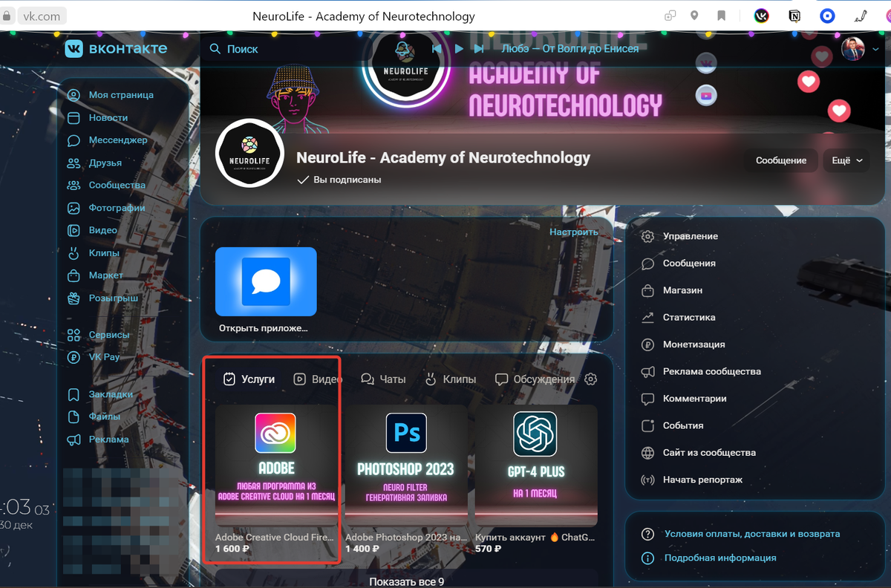Viewport: 891px width, 588px height.
Task: Switch to the Обсуждения tab
Action: coord(535,379)
